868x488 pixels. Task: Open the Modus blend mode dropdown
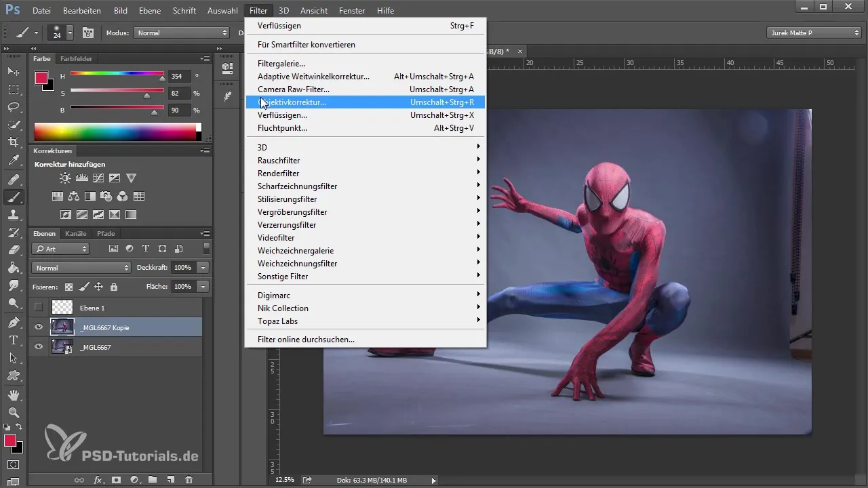182,33
